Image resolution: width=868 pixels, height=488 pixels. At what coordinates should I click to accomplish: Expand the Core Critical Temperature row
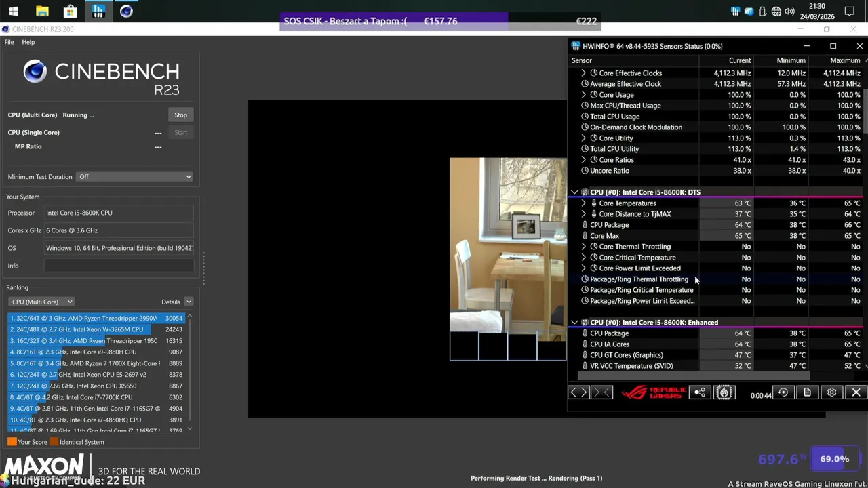(x=584, y=258)
